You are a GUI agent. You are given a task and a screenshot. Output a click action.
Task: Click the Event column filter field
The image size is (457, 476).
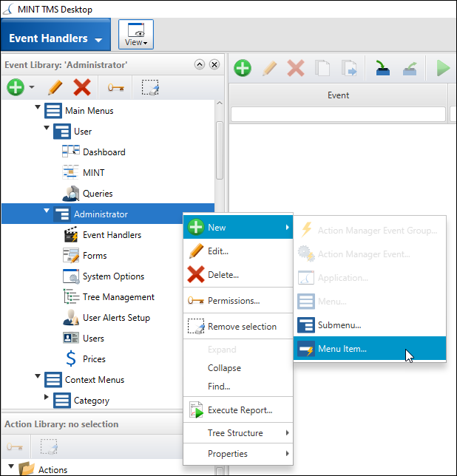338,114
